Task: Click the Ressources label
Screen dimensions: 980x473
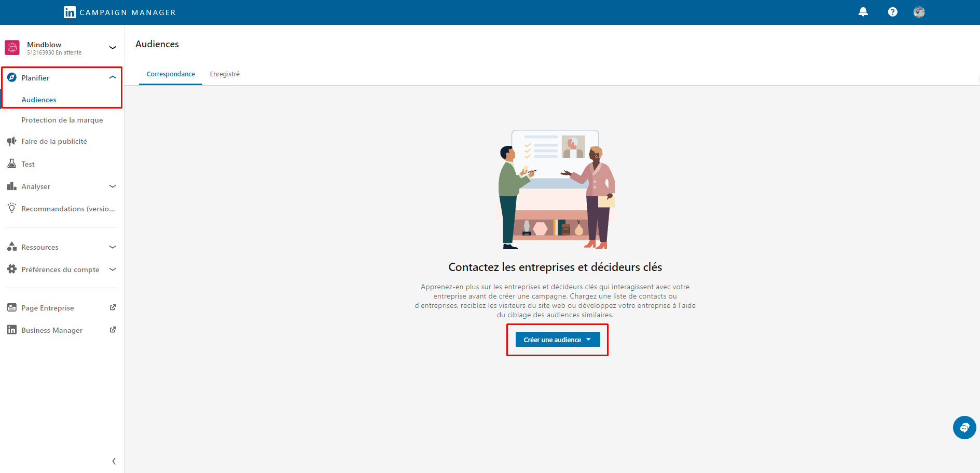Action: point(40,247)
